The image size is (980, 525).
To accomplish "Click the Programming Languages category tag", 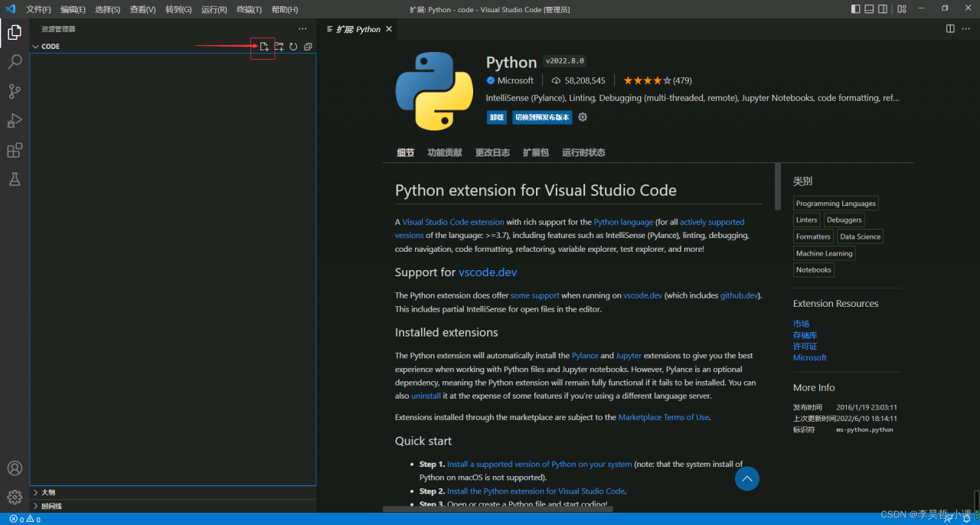I will [x=835, y=204].
